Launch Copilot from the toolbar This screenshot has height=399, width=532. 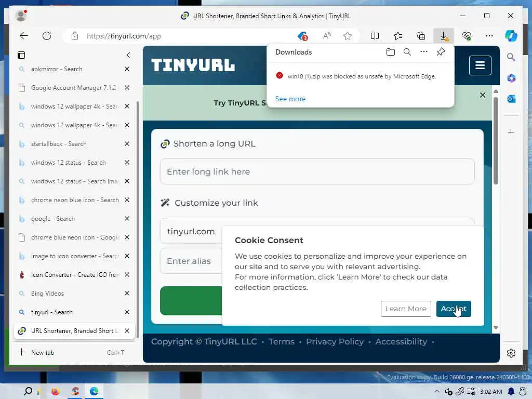coord(511,36)
